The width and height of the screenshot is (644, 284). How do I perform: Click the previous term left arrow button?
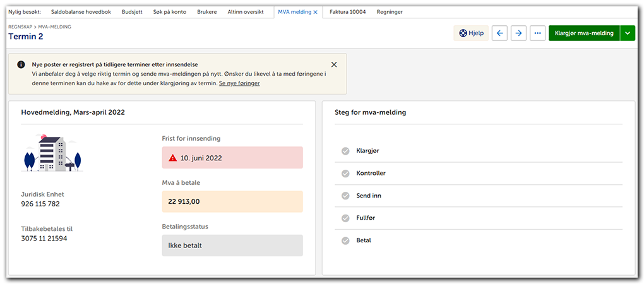coord(500,33)
